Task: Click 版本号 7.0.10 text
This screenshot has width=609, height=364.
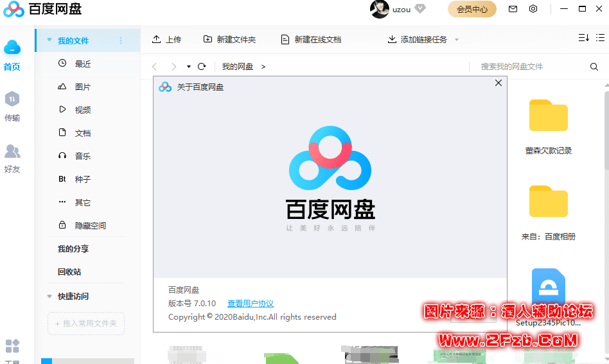Action: [192, 304]
